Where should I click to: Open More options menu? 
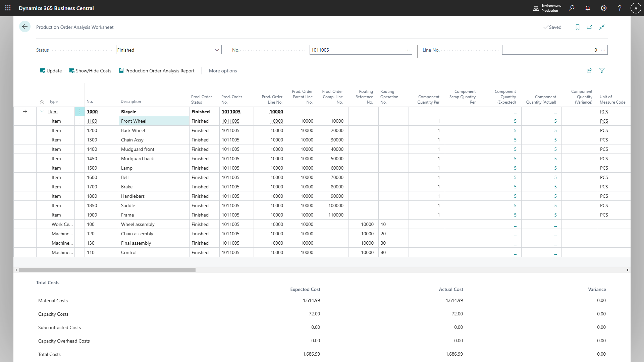pos(223,71)
